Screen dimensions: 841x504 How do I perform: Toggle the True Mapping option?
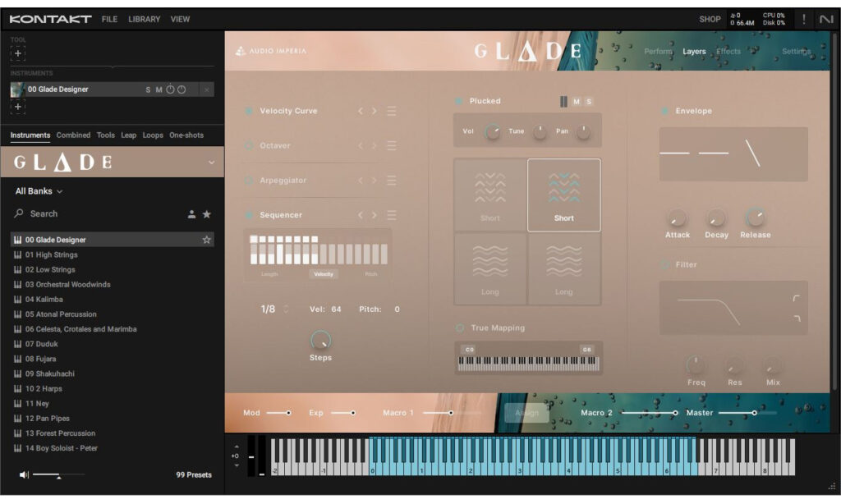click(x=459, y=328)
